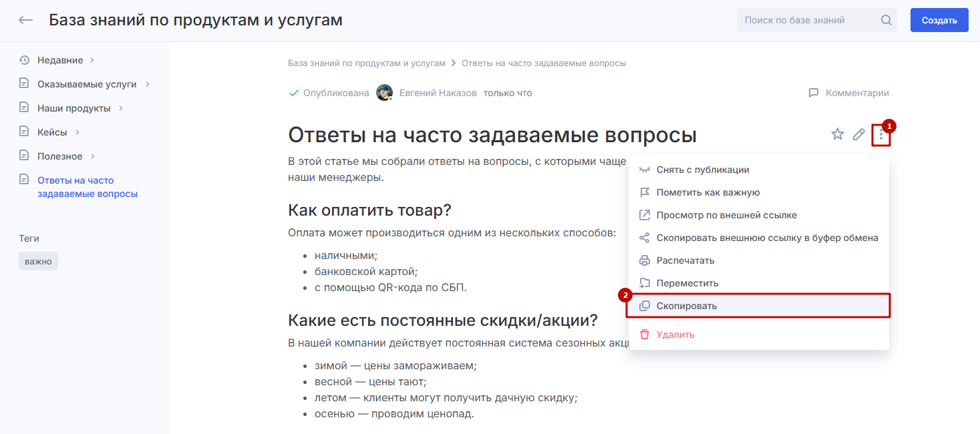Open the three-dot article actions menu
Screen dimensions: 980x434
(x=880, y=136)
